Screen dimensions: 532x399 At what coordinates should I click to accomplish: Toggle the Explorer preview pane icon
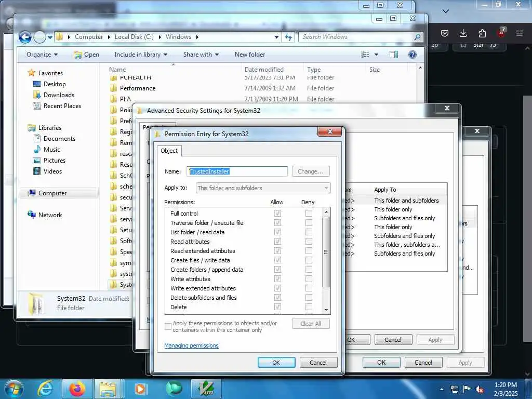[394, 55]
